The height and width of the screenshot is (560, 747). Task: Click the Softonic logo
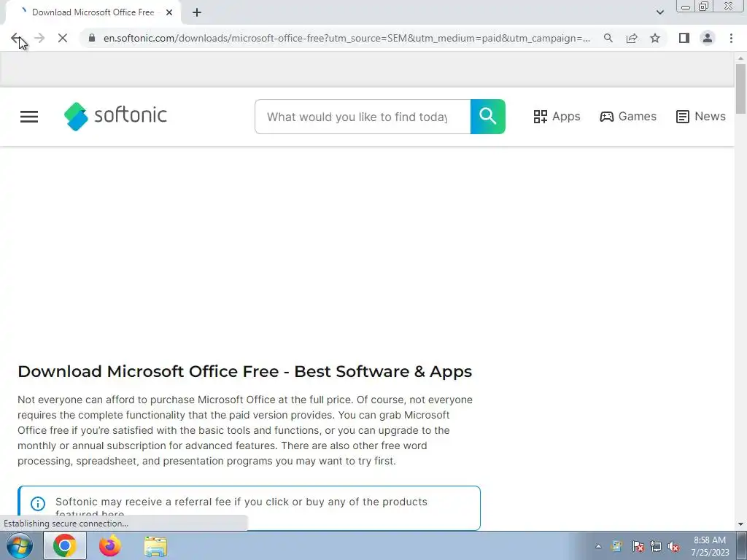pos(115,116)
